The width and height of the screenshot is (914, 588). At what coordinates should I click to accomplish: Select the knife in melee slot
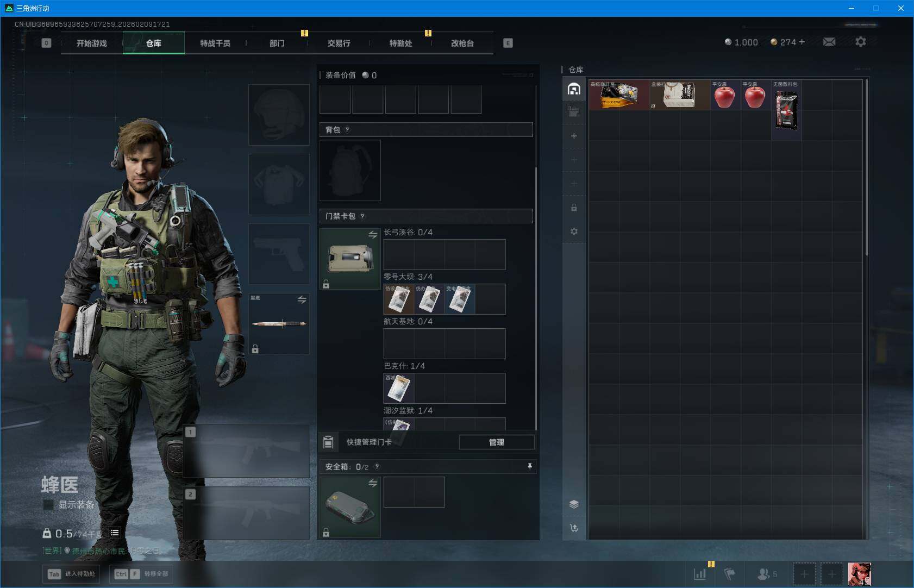coord(279,323)
